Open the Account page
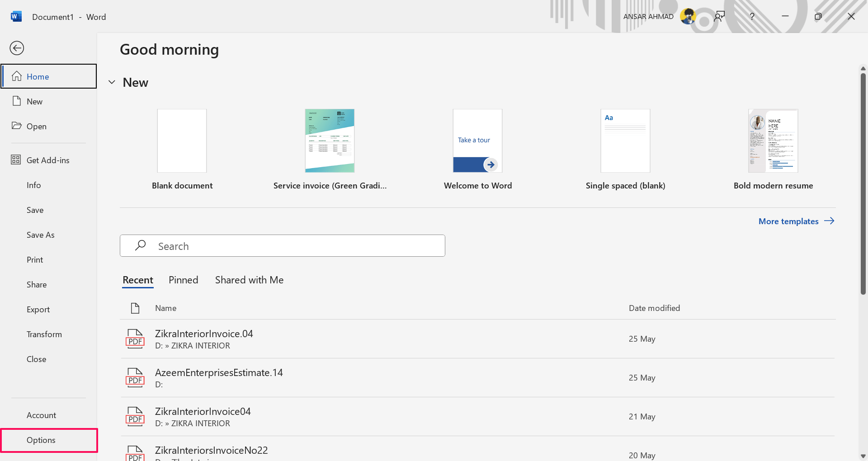Image resolution: width=868 pixels, height=461 pixels. click(41, 415)
